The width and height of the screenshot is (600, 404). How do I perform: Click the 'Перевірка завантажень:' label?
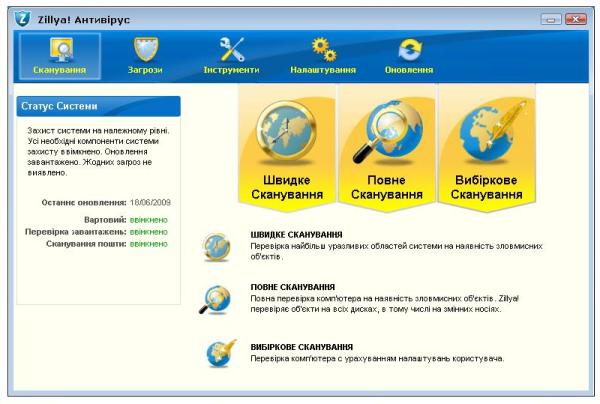click(x=76, y=232)
